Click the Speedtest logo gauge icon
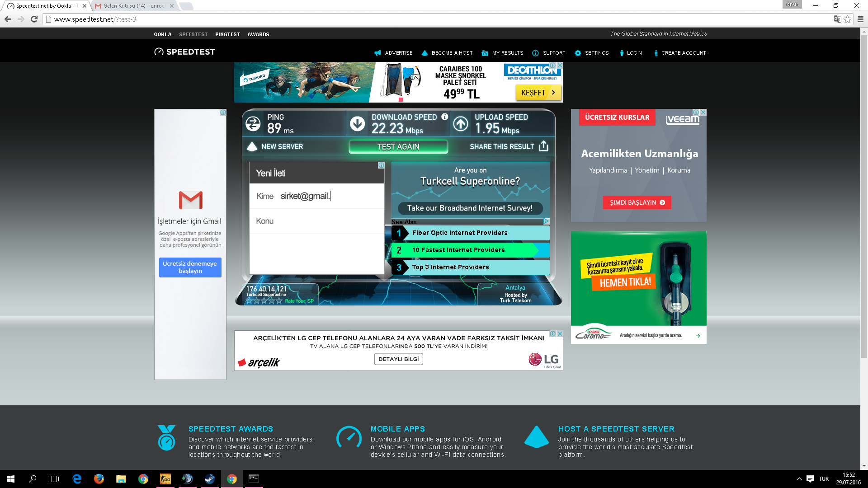The width and height of the screenshot is (868, 488). click(159, 52)
